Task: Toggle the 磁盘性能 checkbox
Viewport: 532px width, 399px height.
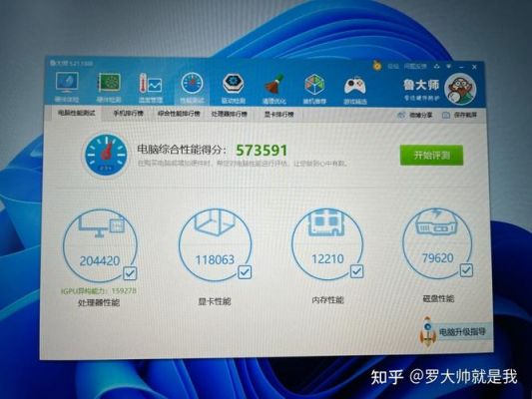Action: 466,270
